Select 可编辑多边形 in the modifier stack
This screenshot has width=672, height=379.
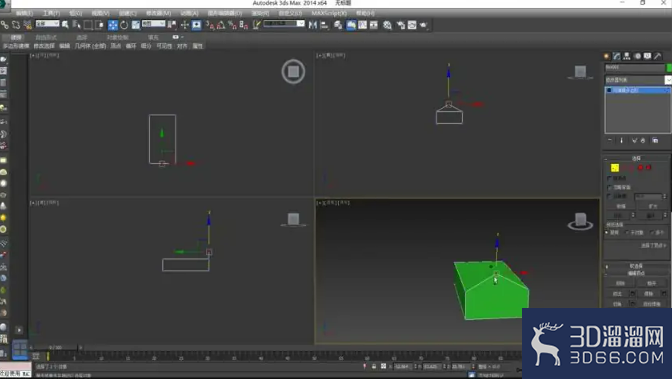pyautogui.click(x=638, y=90)
